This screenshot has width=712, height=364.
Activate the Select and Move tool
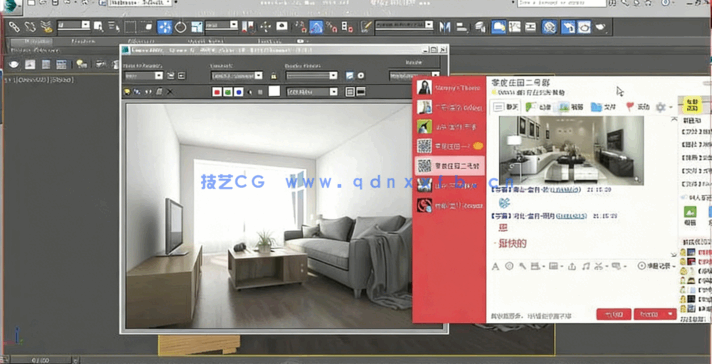pos(164,27)
